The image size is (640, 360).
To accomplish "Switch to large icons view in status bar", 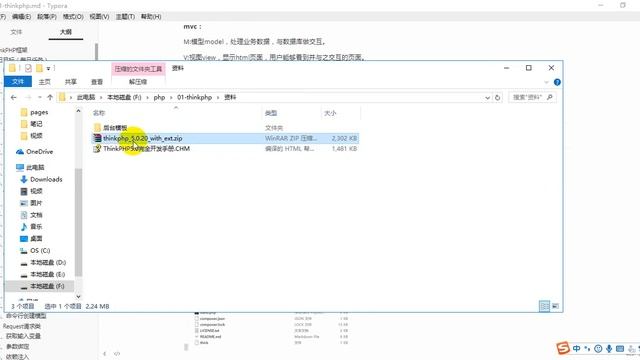I will tap(556, 306).
